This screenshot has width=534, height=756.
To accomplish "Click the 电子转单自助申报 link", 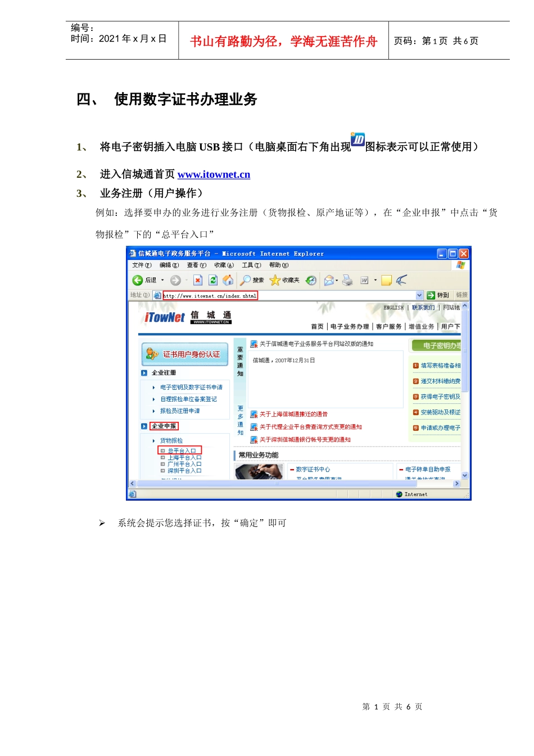I will pos(428,470).
